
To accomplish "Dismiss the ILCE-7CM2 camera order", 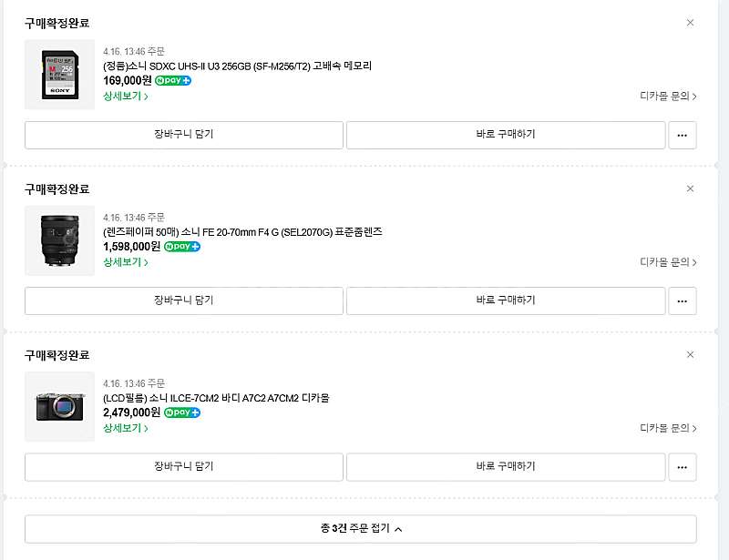I will tap(690, 354).
